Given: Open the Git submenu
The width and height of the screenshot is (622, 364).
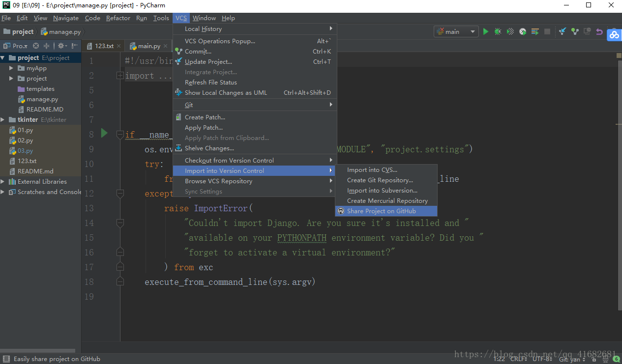Looking at the screenshot, I should pos(255,105).
